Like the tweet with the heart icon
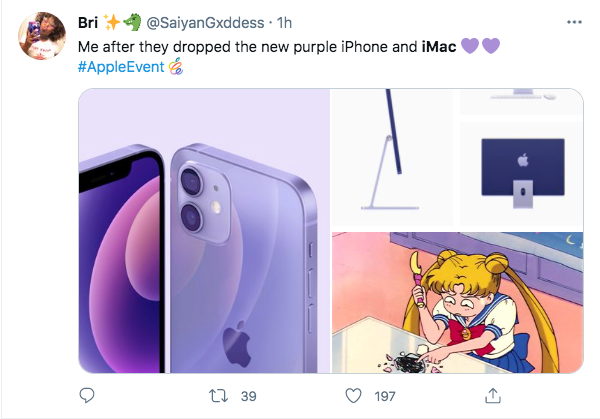Viewport: 600px width, 419px height. tap(353, 396)
